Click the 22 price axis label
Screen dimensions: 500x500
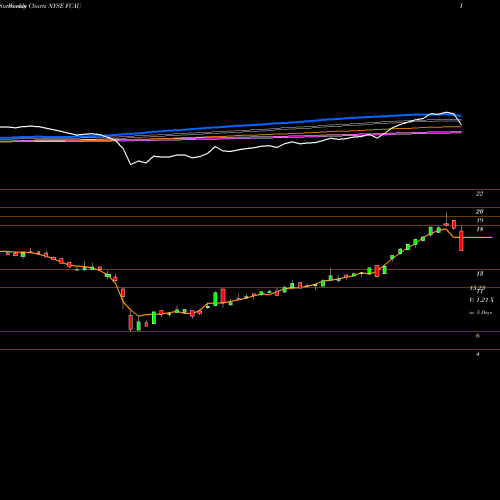(479, 194)
